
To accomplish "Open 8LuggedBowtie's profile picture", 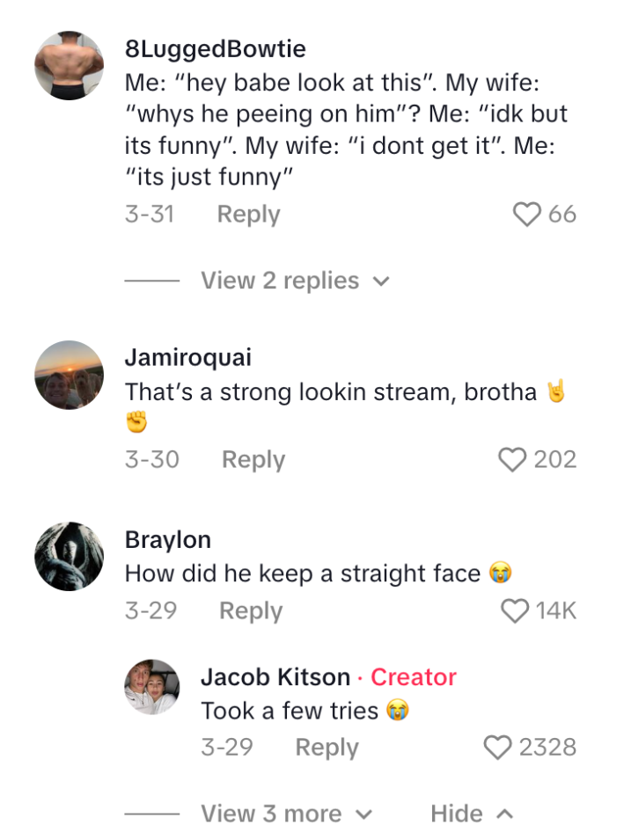I will (x=68, y=65).
